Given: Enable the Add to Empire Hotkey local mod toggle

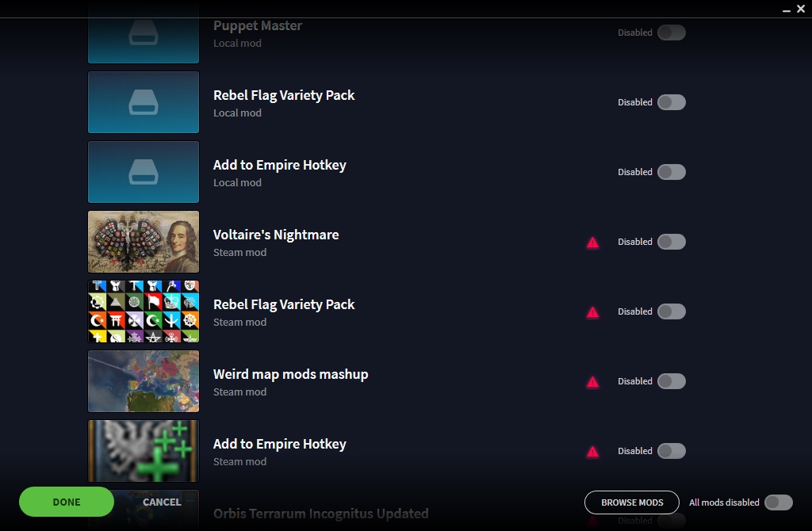Looking at the screenshot, I should coord(672,172).
